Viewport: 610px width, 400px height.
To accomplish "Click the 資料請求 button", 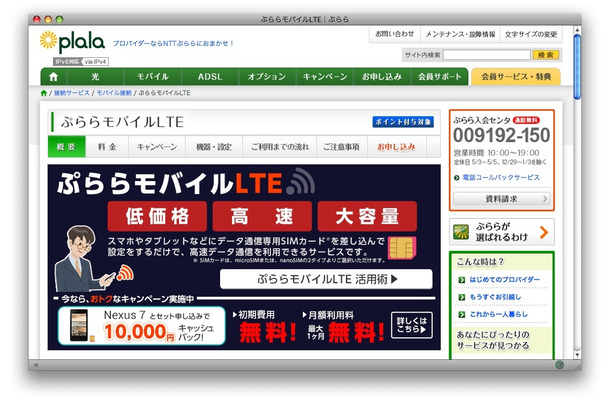I will pos(502,199).
